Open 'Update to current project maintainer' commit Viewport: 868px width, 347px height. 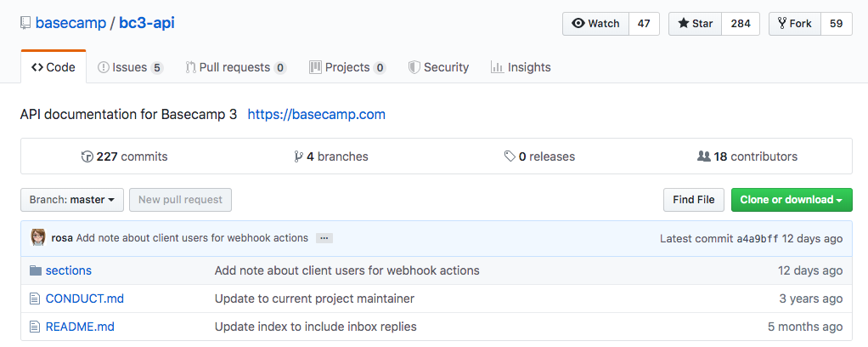click(x=314, y=299)
